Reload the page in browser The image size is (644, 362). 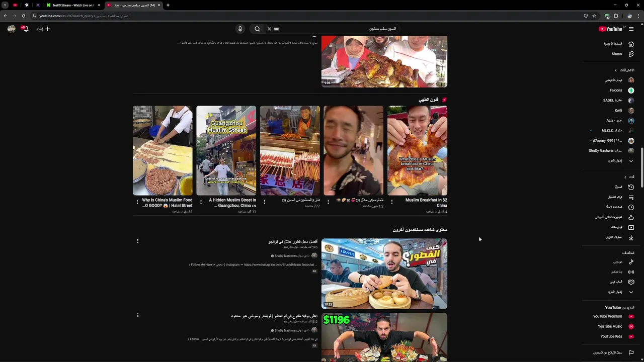click(23, 16)
